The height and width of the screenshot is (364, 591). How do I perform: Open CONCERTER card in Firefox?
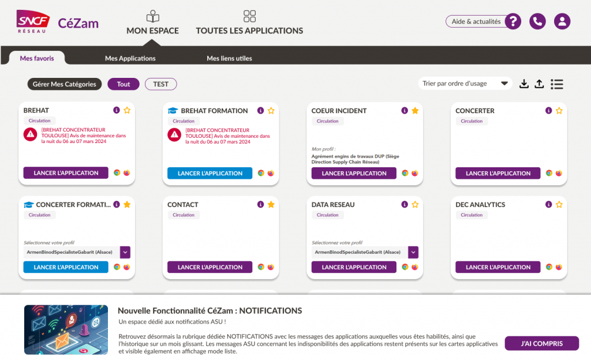[x=559, y=173]
